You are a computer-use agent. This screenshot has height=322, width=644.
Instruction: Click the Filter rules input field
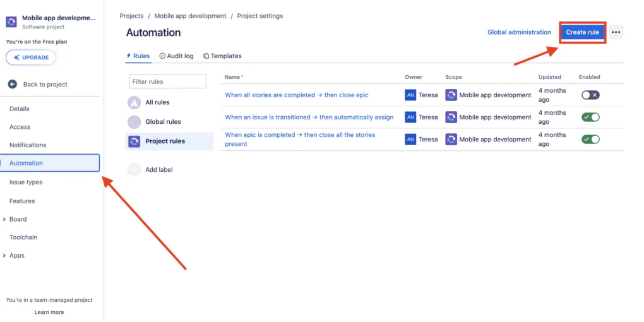tap(167, 81)
